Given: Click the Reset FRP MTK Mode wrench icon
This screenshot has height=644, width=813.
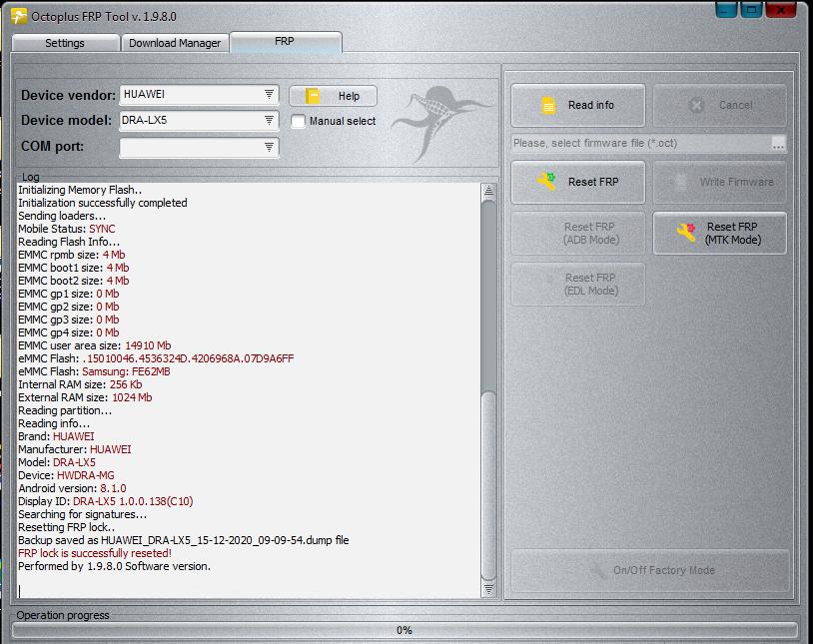Looking at the screenshot, I should tap(686, 233).
